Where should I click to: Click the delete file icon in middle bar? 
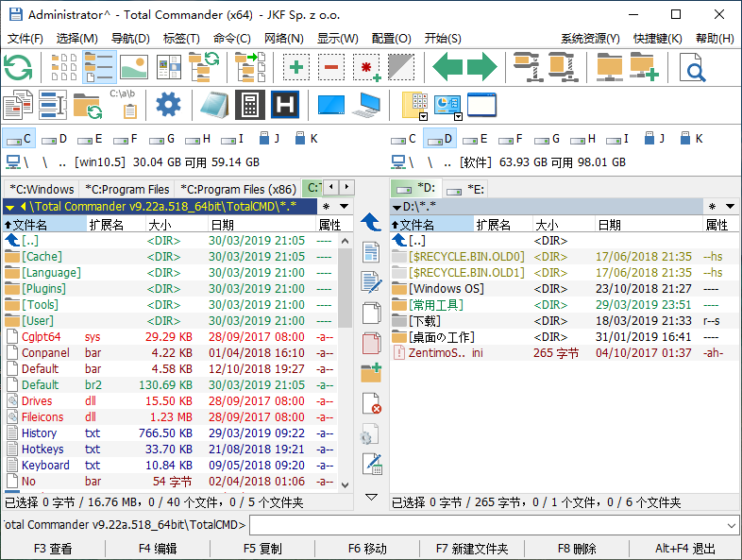pos(371,403)
